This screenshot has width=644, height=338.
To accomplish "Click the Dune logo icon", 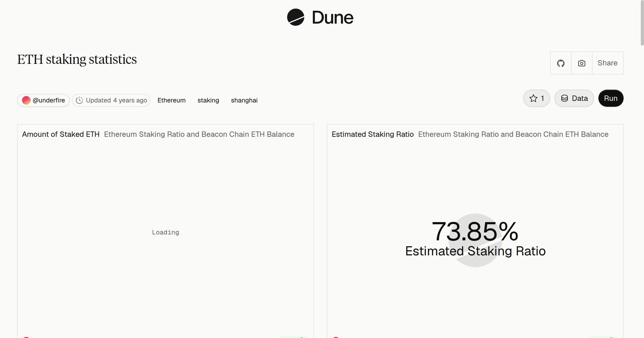I will (295, 17).
